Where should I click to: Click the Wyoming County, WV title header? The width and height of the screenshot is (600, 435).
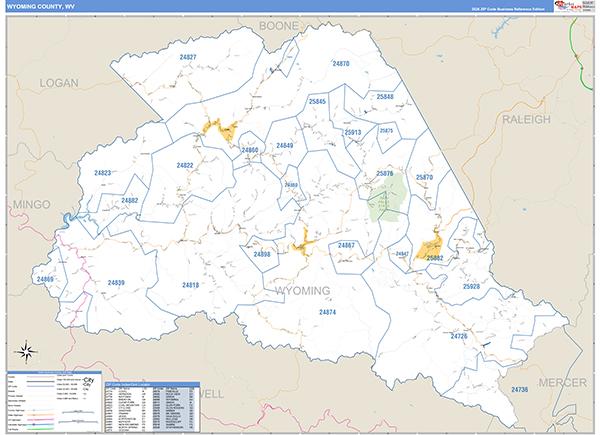41,7
